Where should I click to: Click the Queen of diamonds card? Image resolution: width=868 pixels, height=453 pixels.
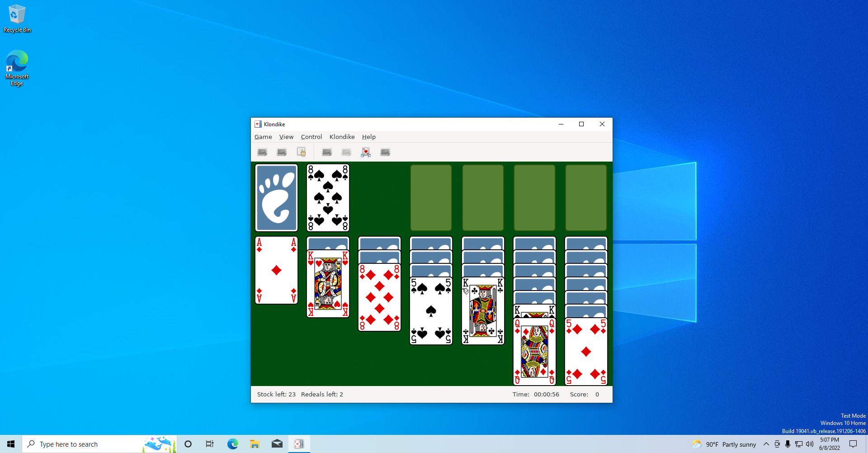[x=534, y=352]
